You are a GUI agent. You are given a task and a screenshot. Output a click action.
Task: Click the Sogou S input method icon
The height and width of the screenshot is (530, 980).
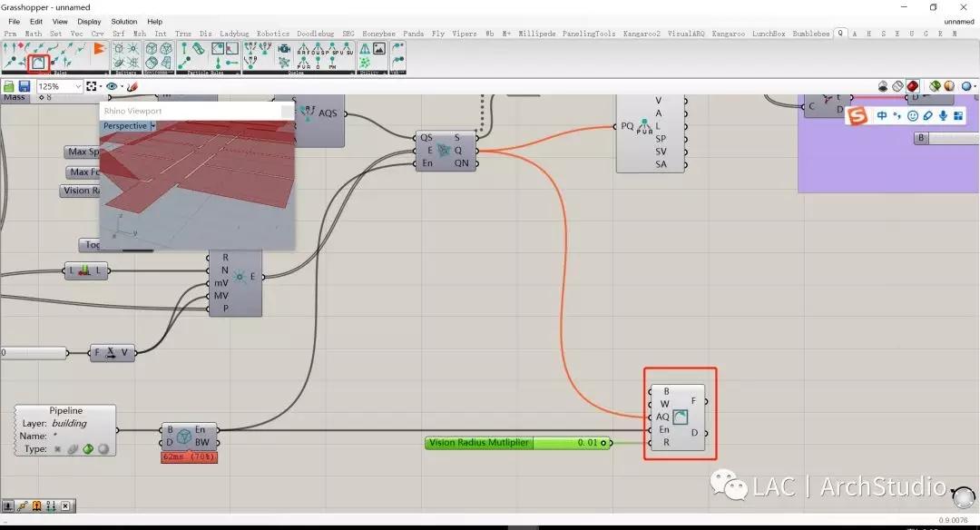(x=857, y=115)
